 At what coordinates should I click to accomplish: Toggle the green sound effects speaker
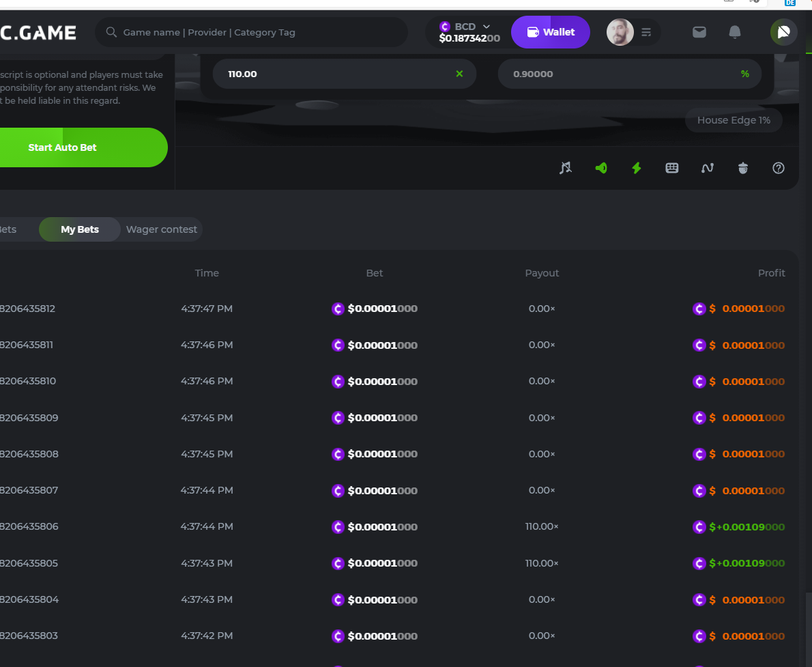(601, 168)
